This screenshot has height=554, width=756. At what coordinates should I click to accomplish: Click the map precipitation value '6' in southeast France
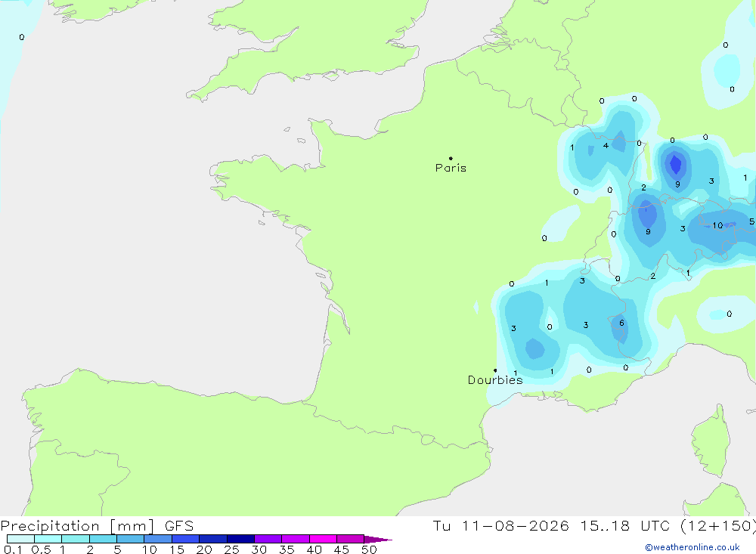tap(621, 323)
